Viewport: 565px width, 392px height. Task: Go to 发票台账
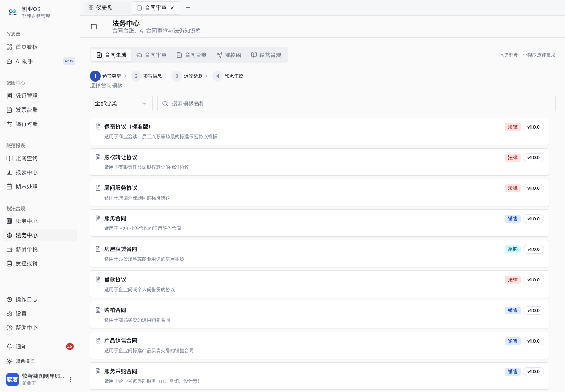click(40, 110)
